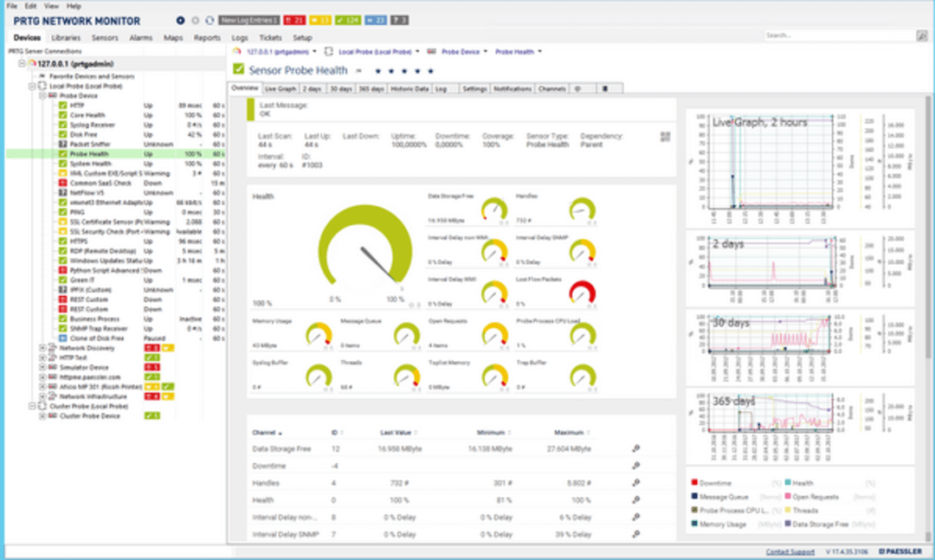The image size is (935, 560).
Task: Click the red alarms count icon in header
Action: [x=296, y=18]
